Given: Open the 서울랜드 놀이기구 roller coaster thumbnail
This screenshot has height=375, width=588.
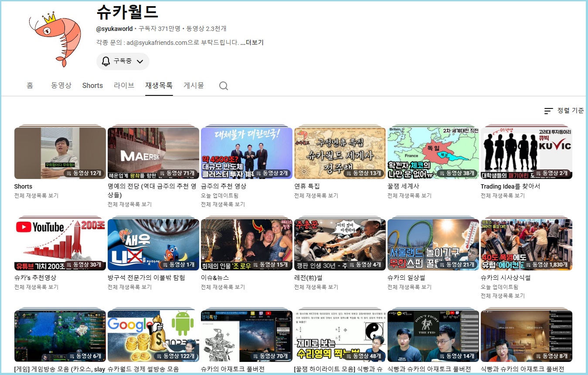Looking at the screenshot, I should coord(433,244).
